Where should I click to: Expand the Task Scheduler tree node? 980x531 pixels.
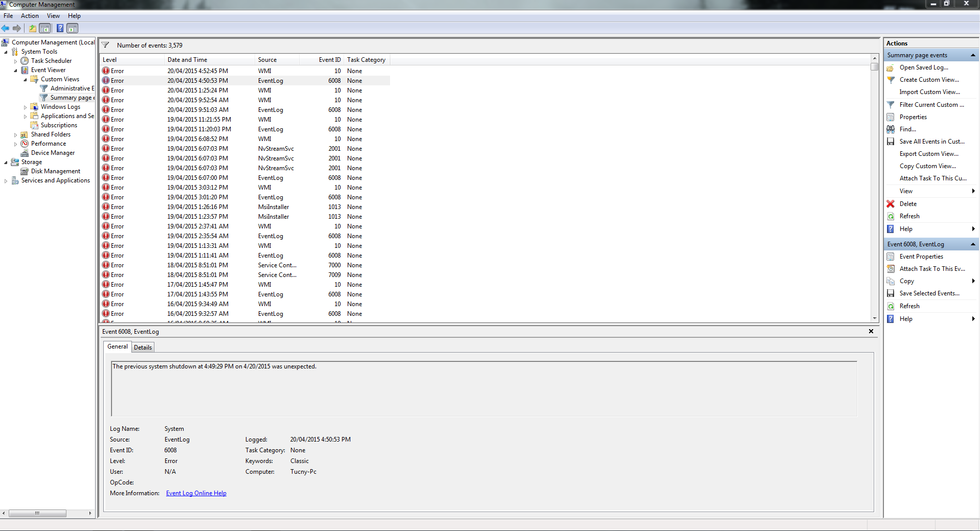tap(15, 61)
